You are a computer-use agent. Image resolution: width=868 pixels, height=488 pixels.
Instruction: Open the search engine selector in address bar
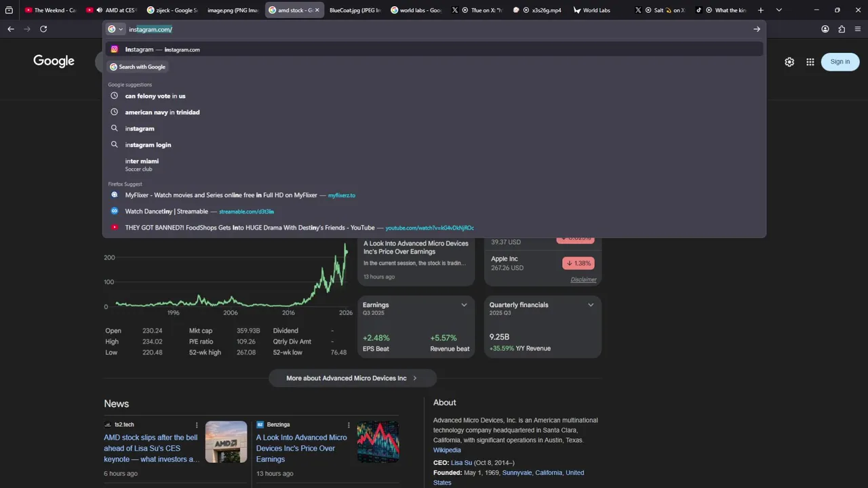pyautogui.click(x=115, y=29)
